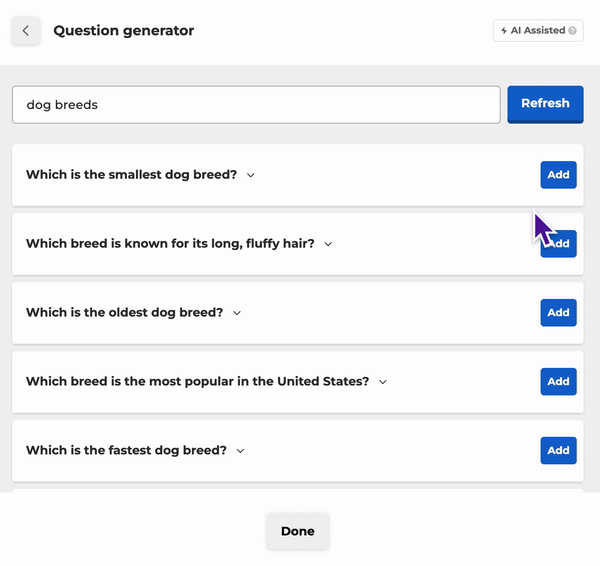The image size is (600, 566).
Task: Click the Question generator heading
Action: coord(124,31)
